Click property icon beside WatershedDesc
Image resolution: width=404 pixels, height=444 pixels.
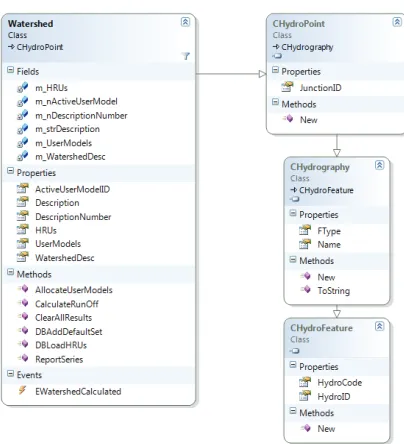pyautogui.click(x=23, y=257)
